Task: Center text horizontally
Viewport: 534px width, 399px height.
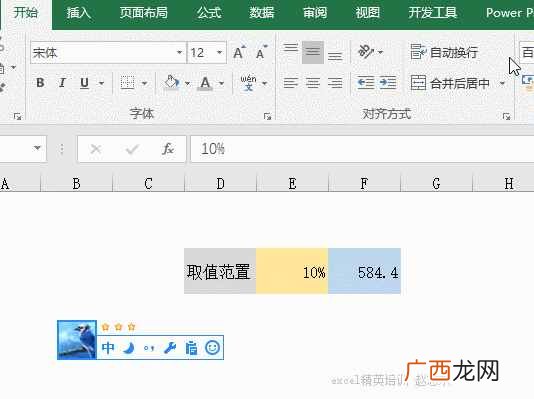Action: (x=313, y=83)
